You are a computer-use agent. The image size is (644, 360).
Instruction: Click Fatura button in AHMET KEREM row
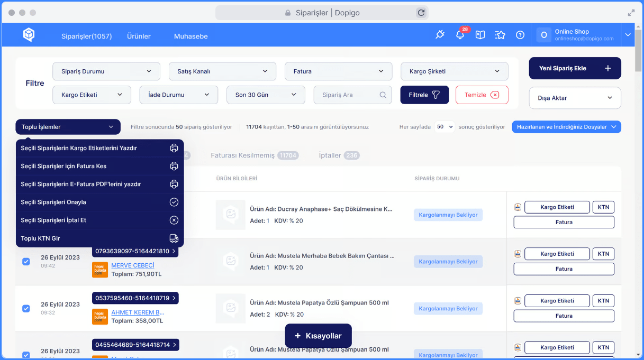pyautogui.click(x=564, y=316)
